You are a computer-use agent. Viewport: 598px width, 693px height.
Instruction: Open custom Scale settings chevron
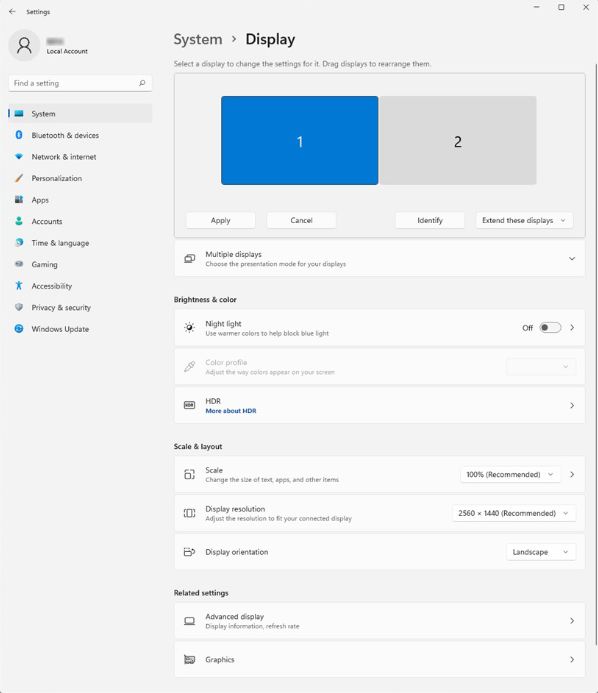pos(572,474)
